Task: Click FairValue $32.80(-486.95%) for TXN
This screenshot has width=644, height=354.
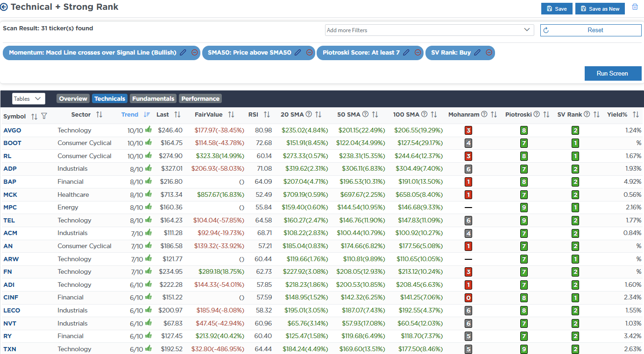Action: coord(218,349)
